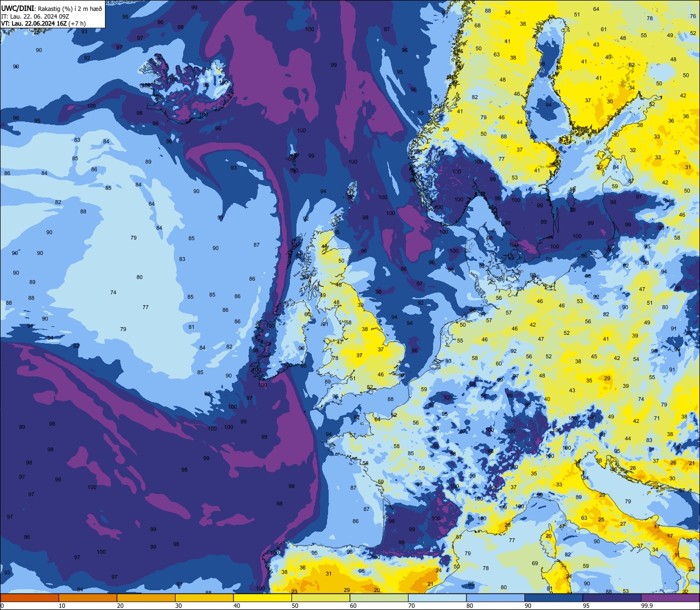
Task: Click the 'UWC/DINI: Rakastig (%) í 2 m hæð' title
Action: pos(52,9)
